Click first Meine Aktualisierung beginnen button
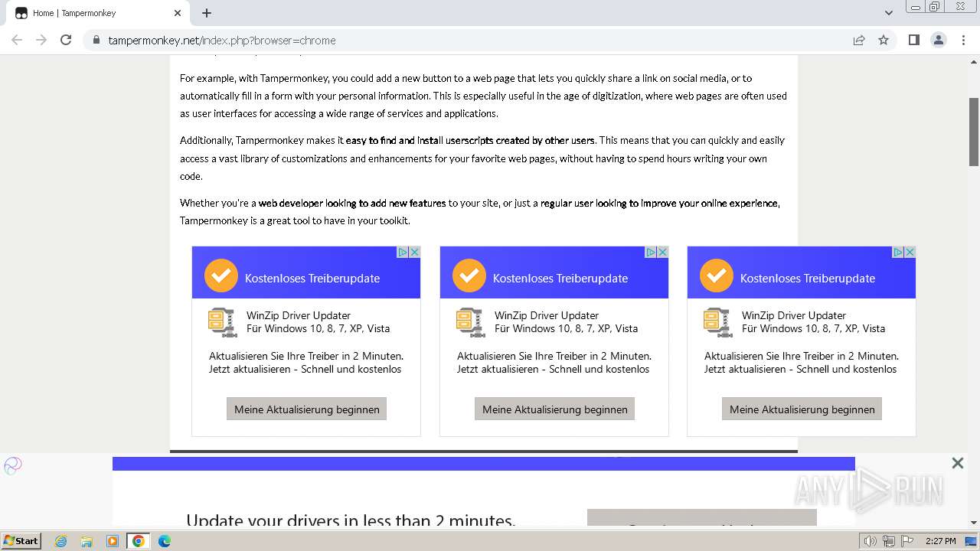Screen dimensions: 980x551 point(306,409)
